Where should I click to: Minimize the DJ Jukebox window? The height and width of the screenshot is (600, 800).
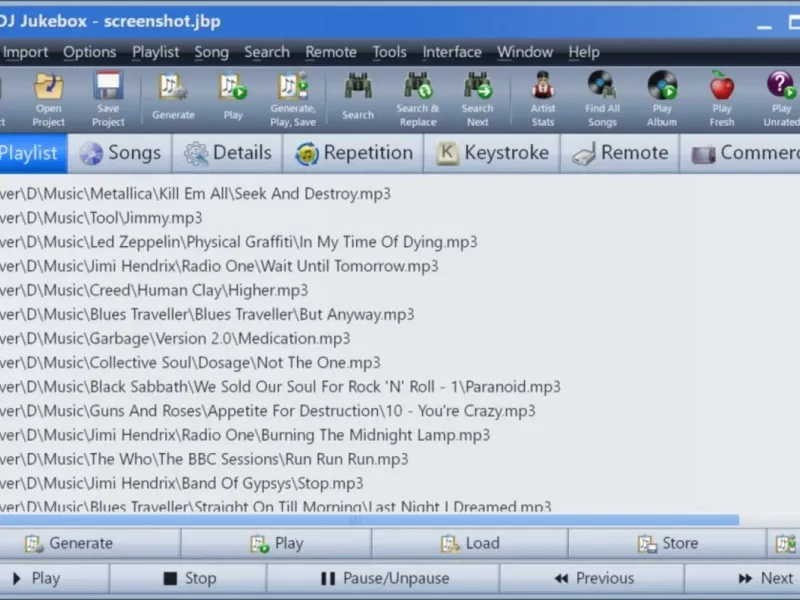pos(764,23)
